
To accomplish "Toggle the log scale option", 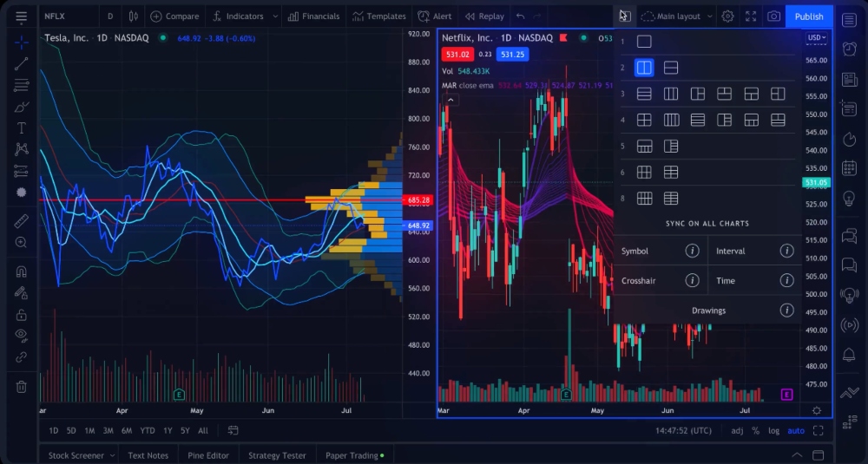I will tap(774, 431).
